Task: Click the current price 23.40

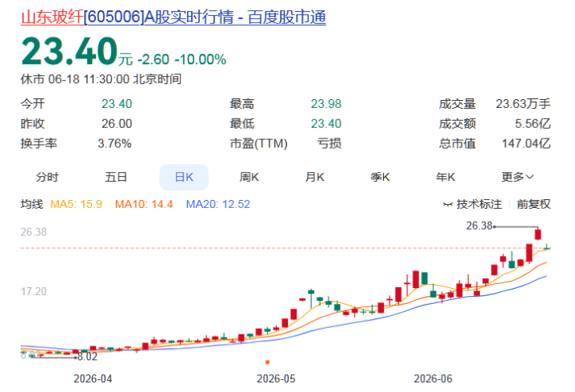Action: (x=70, y=51)
